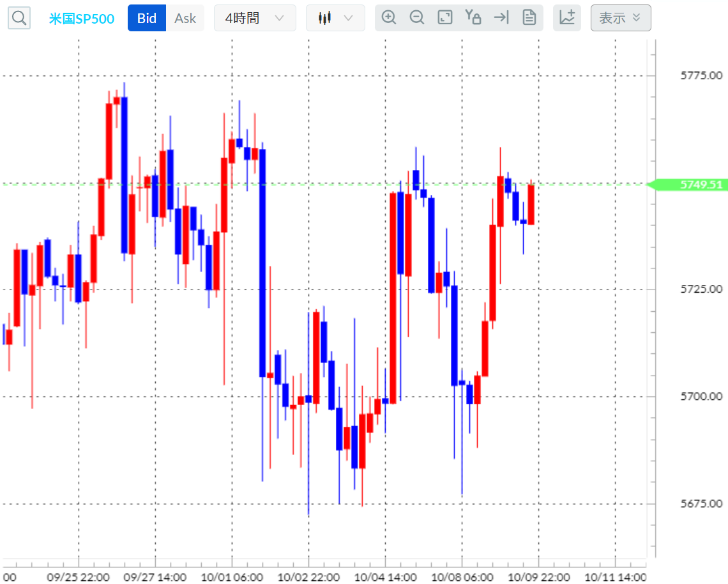
Task: Toggle the Y-axis lock icon
Action: point(473,17)
